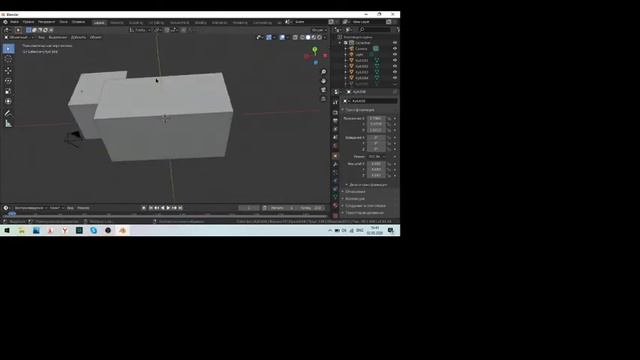The image size is (640, 360).
Task: Open Windows Start button
Action: click(x=7, y=231)
